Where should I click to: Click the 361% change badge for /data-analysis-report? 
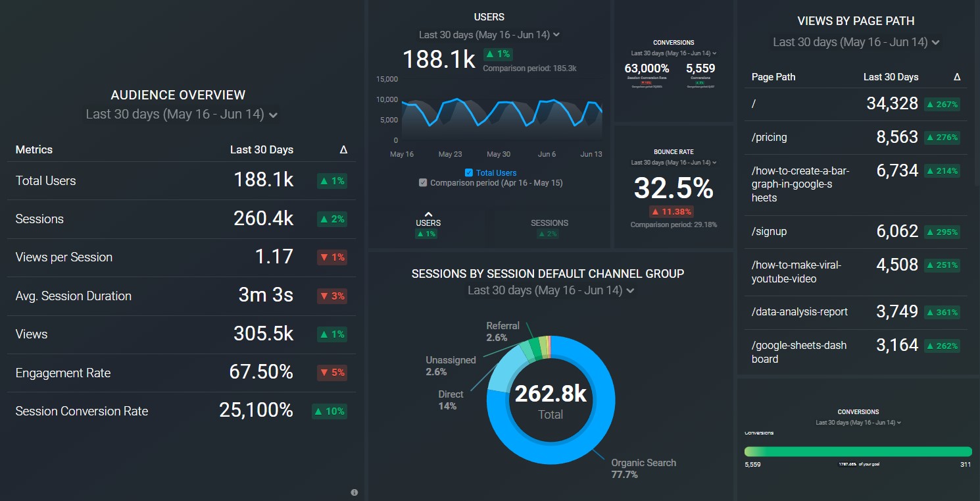coord(942,312)
